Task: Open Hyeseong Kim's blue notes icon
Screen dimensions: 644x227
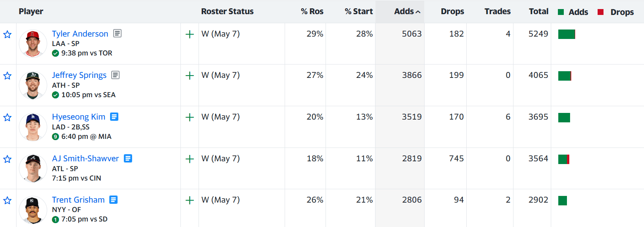Action: pyautogui.click(x=114, y=116)
